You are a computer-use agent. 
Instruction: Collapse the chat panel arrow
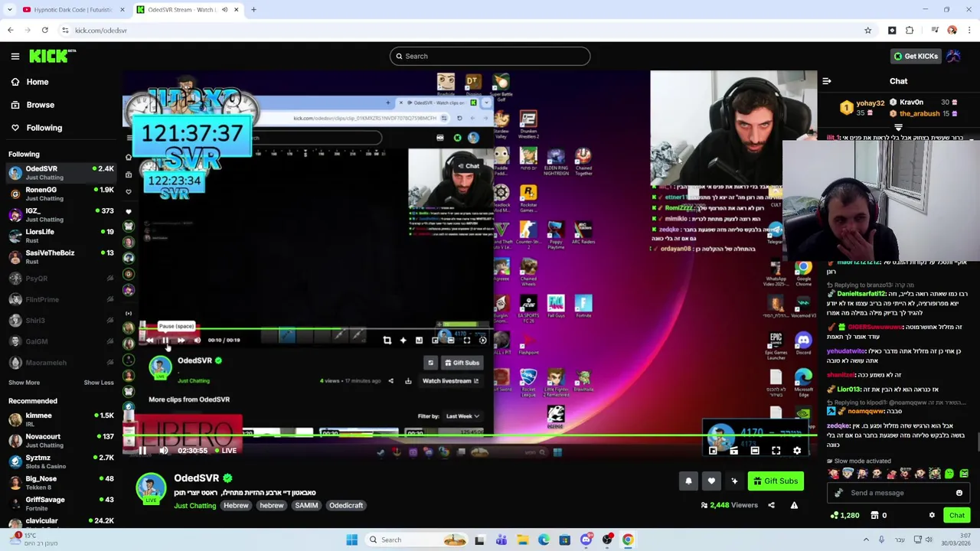point(827,81)
